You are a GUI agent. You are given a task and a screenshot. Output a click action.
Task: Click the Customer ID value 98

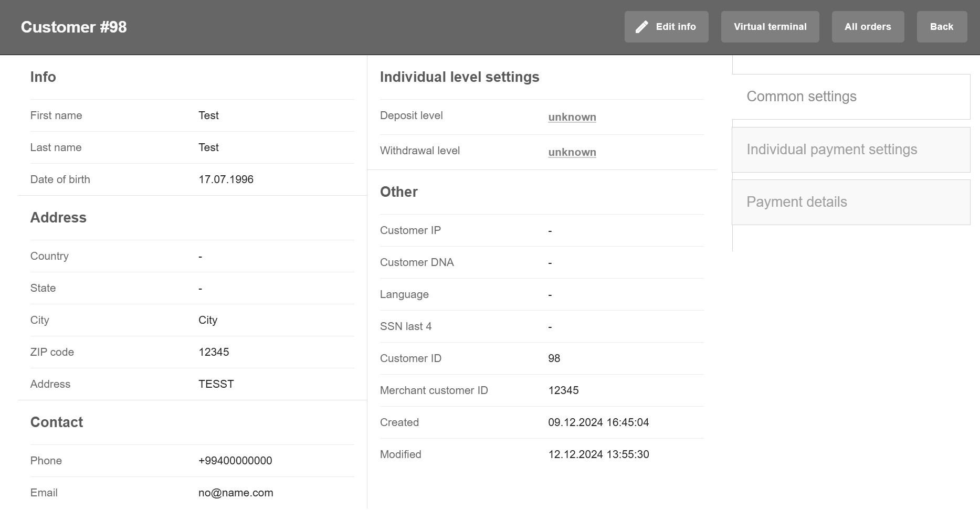pos(554,358)
